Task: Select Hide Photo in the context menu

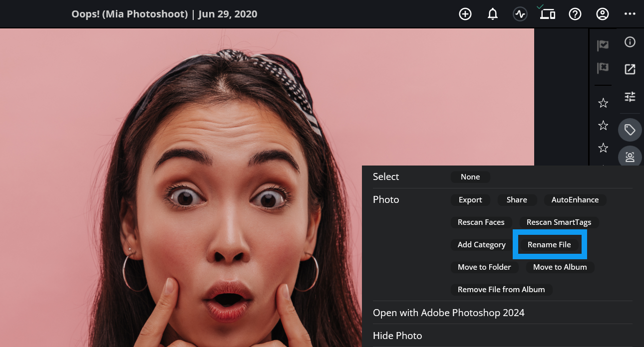Action: (397, 336)
